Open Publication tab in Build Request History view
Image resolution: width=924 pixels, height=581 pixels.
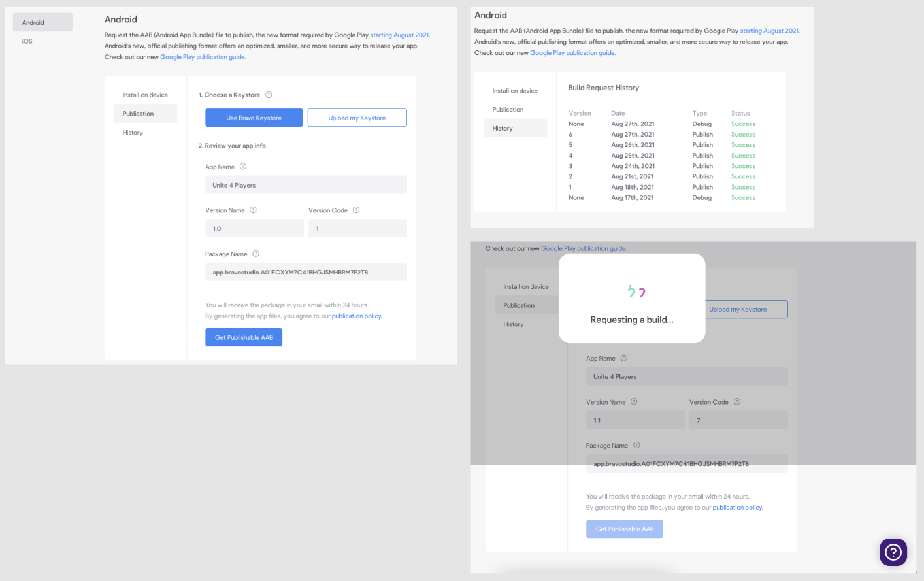click(508, 110)
